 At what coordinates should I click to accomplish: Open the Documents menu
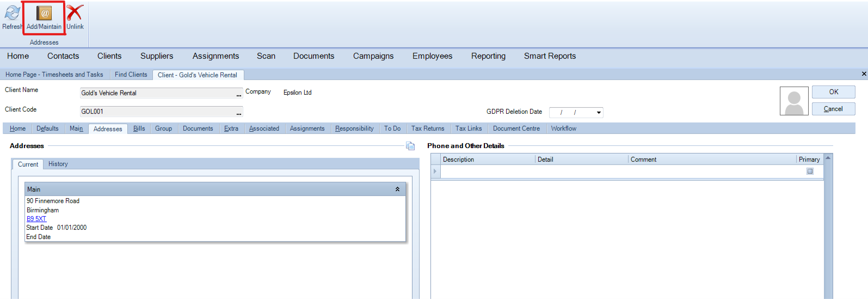coord(314,56)
